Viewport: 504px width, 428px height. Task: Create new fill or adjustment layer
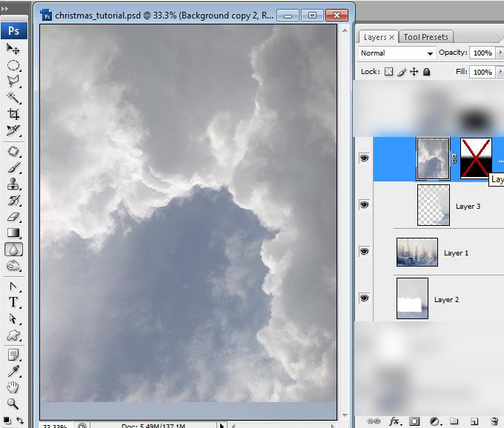pos(434,421)
